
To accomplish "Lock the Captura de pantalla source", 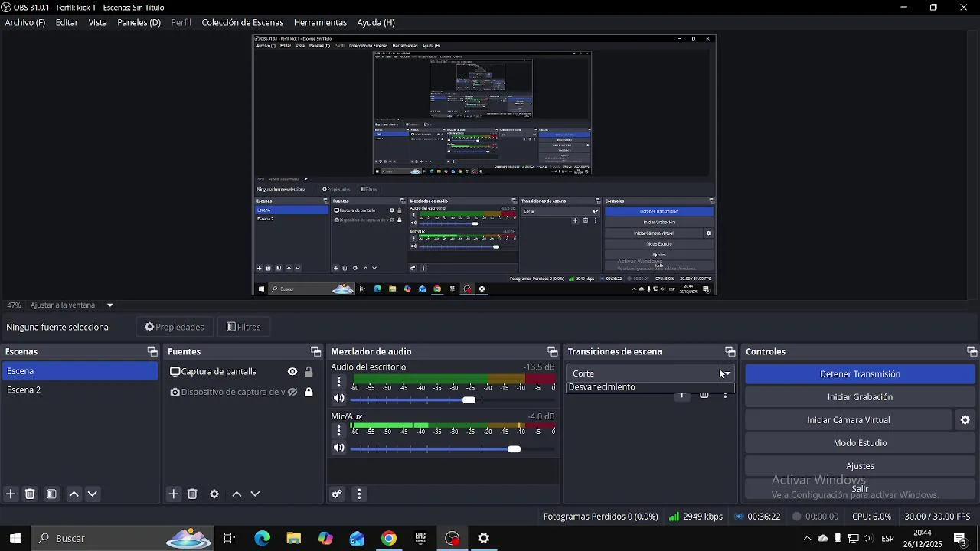I will tap(309, 372).
